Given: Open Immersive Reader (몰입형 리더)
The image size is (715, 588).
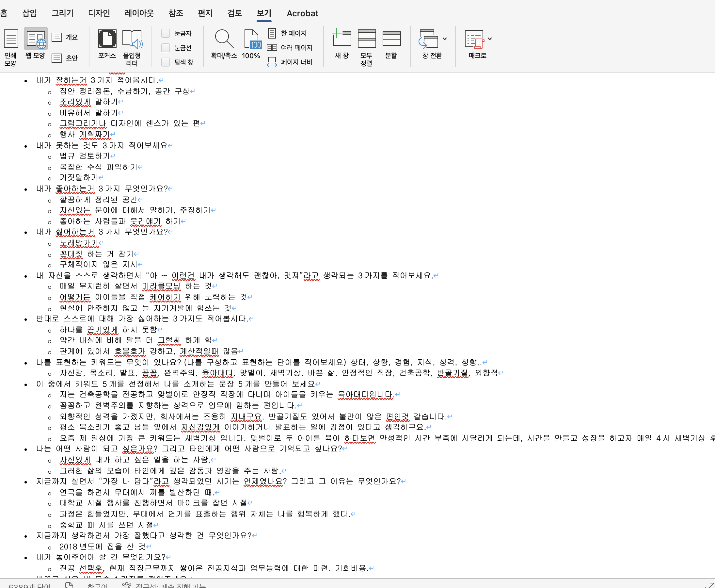Looking at the screenshot, I should (x=133, y=45).
